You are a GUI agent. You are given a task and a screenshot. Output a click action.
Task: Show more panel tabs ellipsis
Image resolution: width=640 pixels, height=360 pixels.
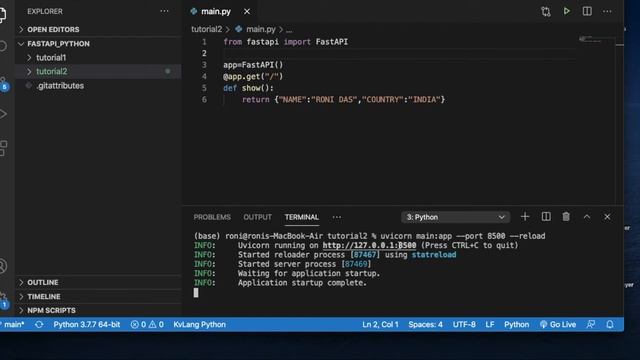337,217
